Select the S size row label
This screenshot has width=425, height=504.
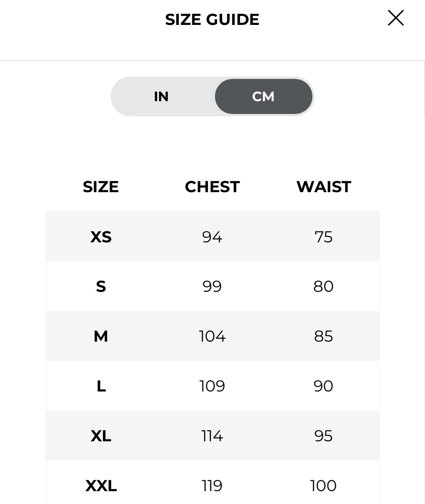pos(101,287)
